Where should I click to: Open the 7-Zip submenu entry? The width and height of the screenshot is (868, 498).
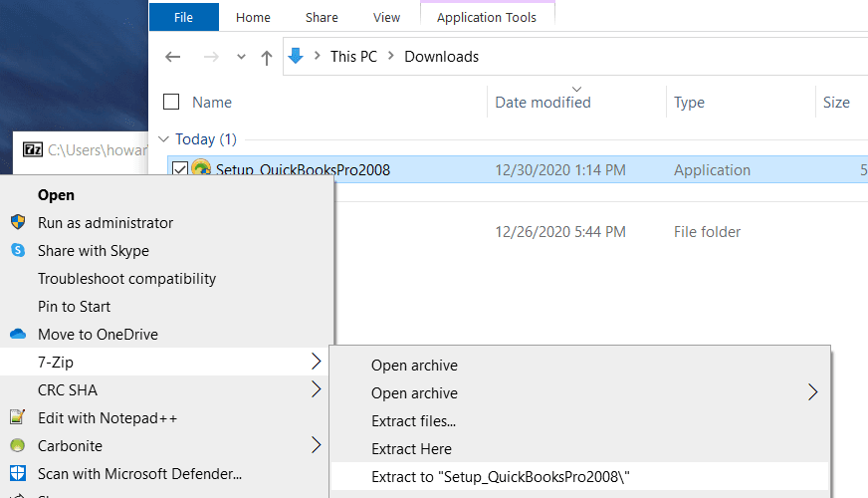tap(166, 362)
